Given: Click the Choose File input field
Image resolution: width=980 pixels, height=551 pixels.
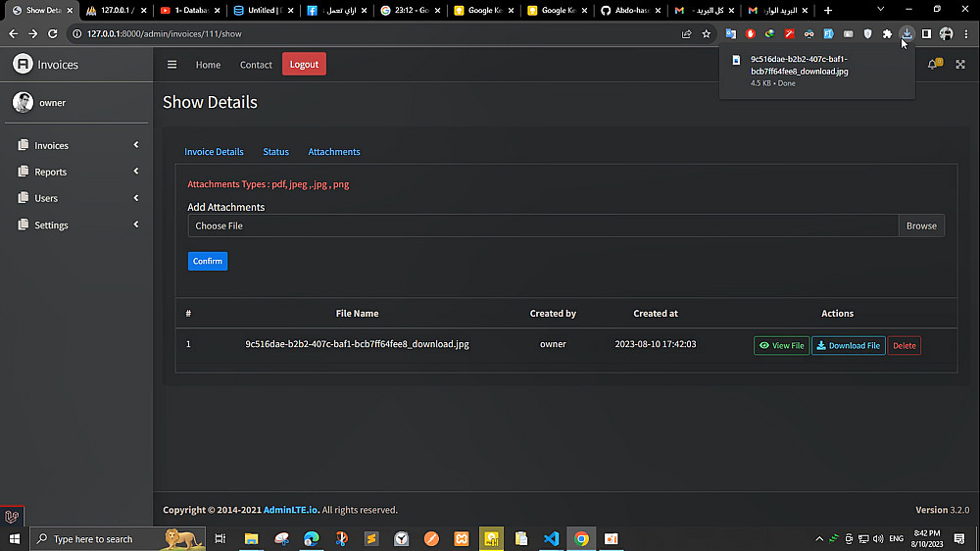Looking at the screenshot, I should pyautogui.click(x=543, y=225).
